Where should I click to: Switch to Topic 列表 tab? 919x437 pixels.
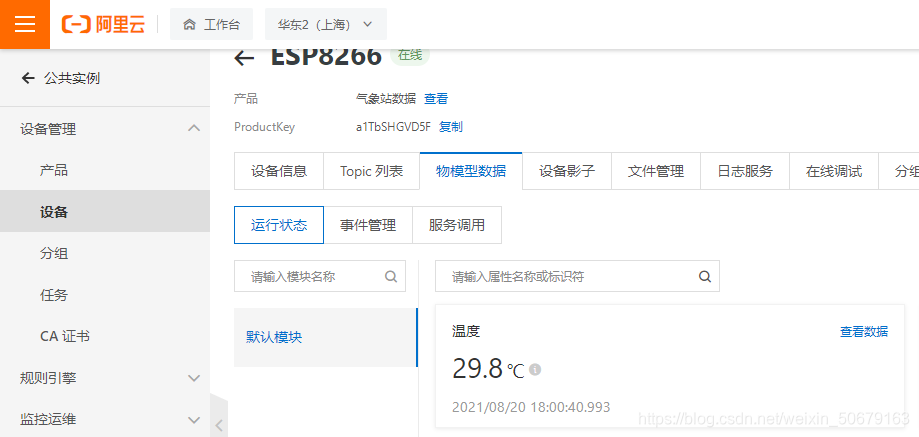click(x=372, y=171)
